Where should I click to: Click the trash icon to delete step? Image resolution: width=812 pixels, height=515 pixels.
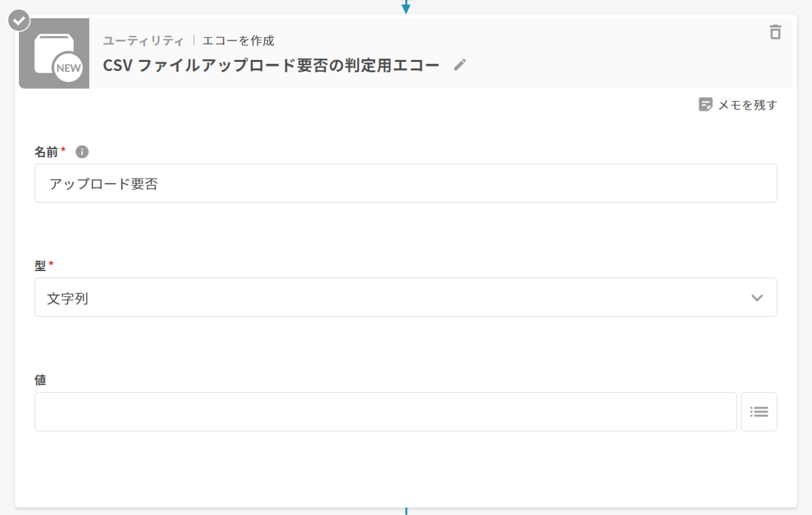[x=775, y=32]
